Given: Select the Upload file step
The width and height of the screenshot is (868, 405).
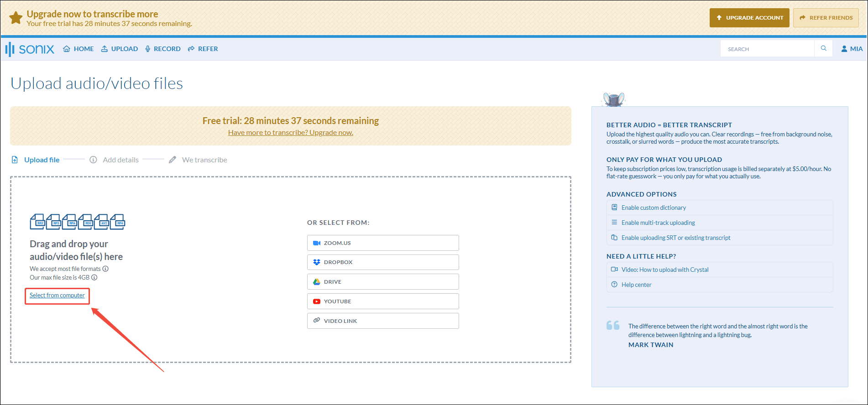Looking at the screenshot, I should pos(36,160).
